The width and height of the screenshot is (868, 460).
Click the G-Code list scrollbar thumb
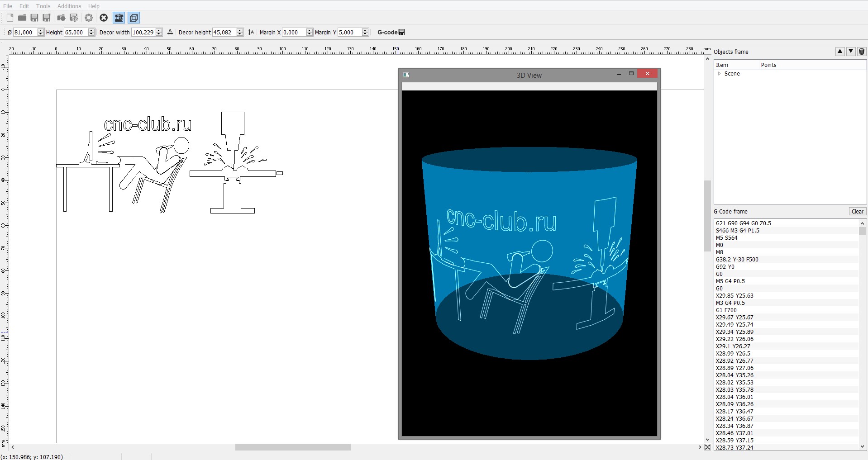coord(862,231)
